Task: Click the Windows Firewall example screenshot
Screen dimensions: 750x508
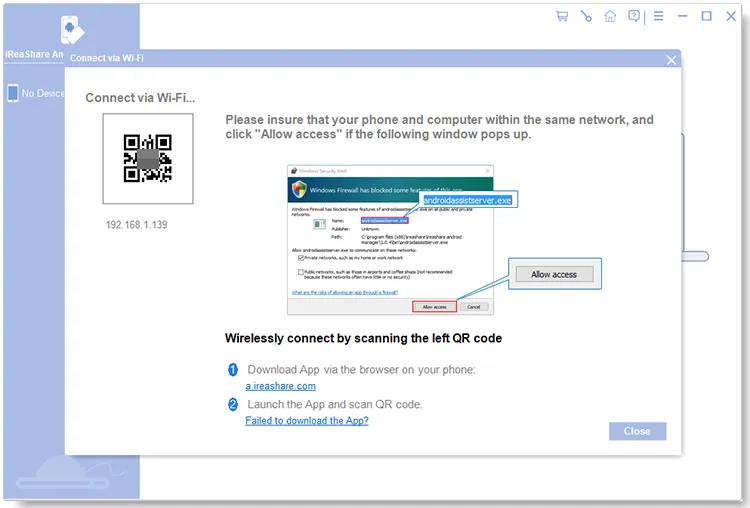Action: click(x=390, y=240)
